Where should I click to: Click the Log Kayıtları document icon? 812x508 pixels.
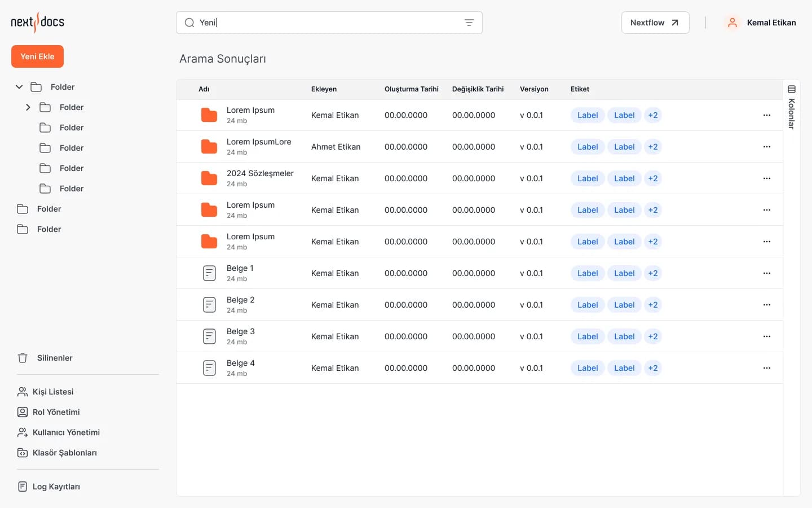pyautogui.click(x=23, y=487)
